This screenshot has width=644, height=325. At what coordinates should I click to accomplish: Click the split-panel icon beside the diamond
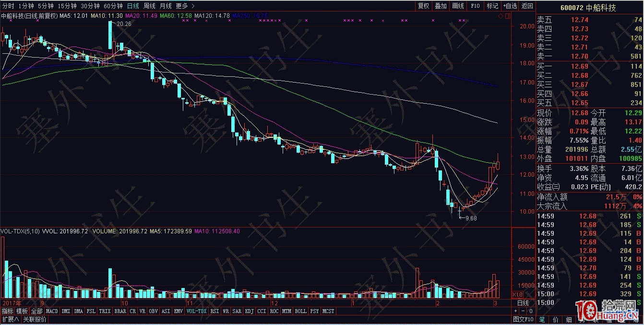tap(507, 16)
